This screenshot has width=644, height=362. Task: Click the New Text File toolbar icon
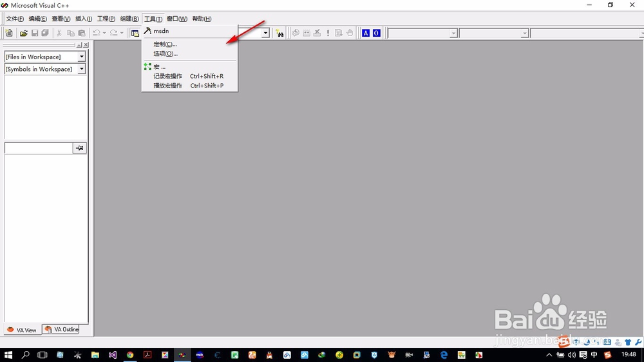9,33
